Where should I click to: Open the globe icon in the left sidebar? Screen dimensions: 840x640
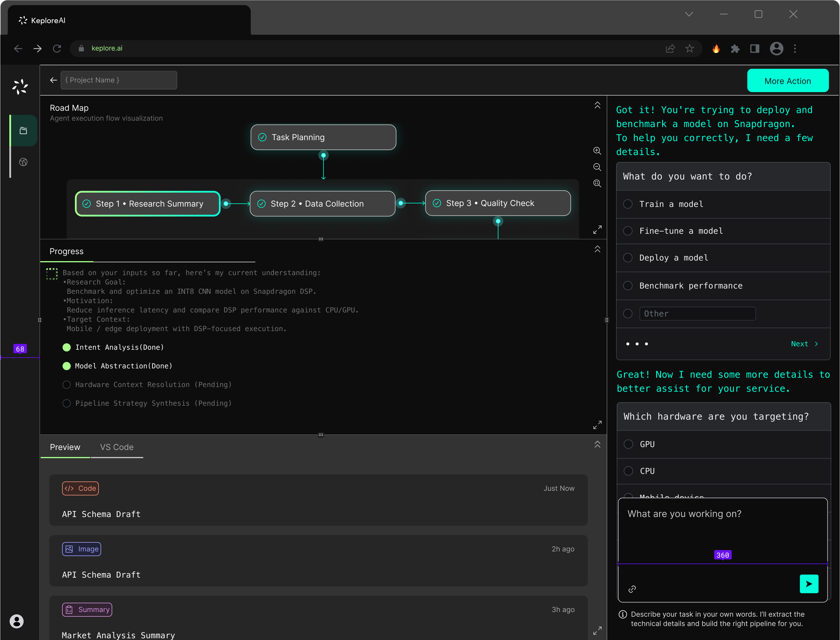point(23,162)
